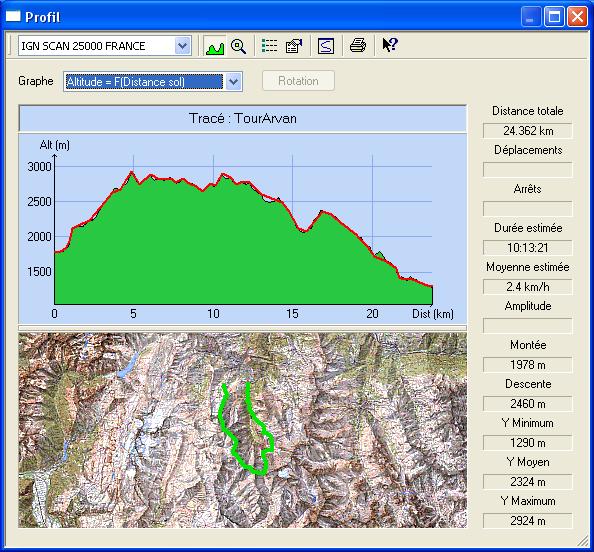Select the magnifier zoom tool icon
The width and height of the screenshot is (594, 552).
tap(239, 46)
